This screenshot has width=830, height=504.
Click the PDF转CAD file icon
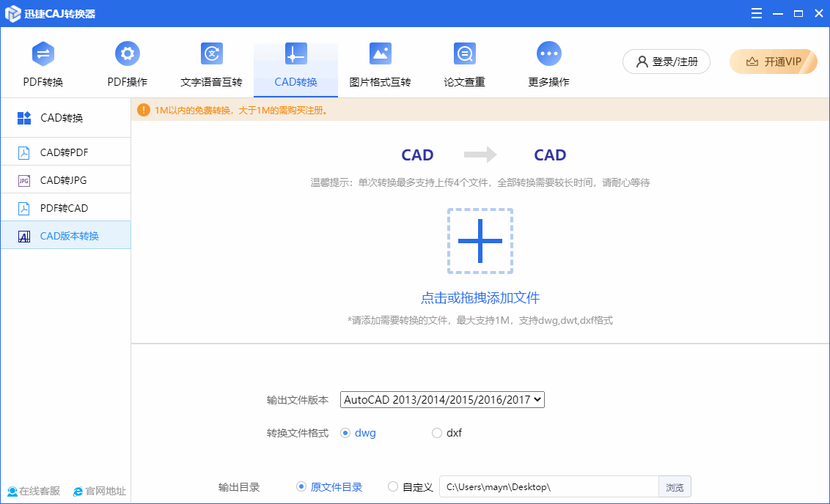pos(23,208)
